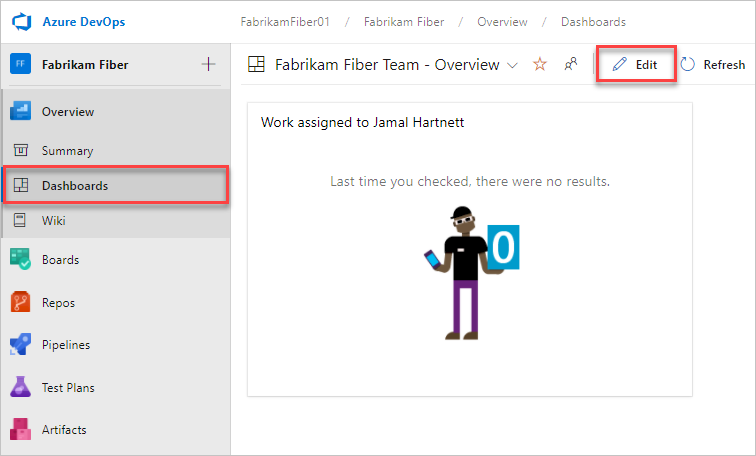Click the Dashboards grid icon in sidebar

(21, 185)
